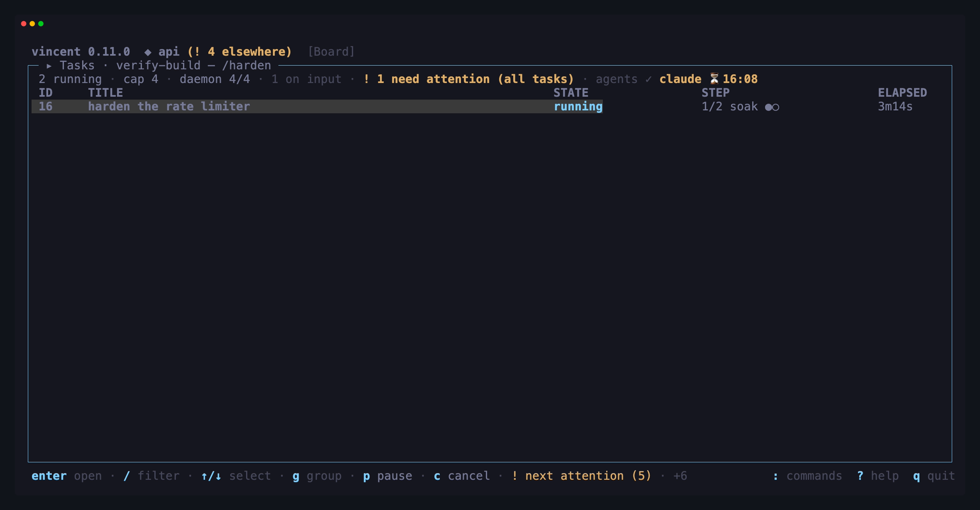Click the '(! 4 elsewhere)' warning
The width and height of the screenshot is (980, 510).
click(240, 52)
